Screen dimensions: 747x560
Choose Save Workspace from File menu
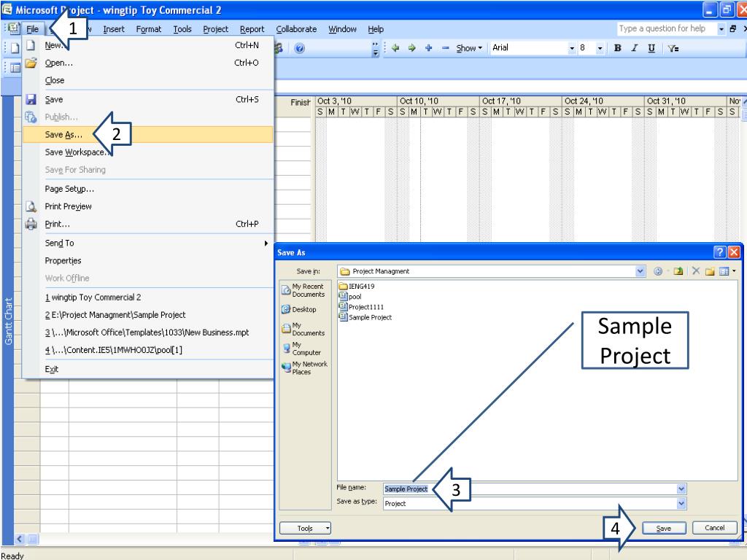point(147,152)
